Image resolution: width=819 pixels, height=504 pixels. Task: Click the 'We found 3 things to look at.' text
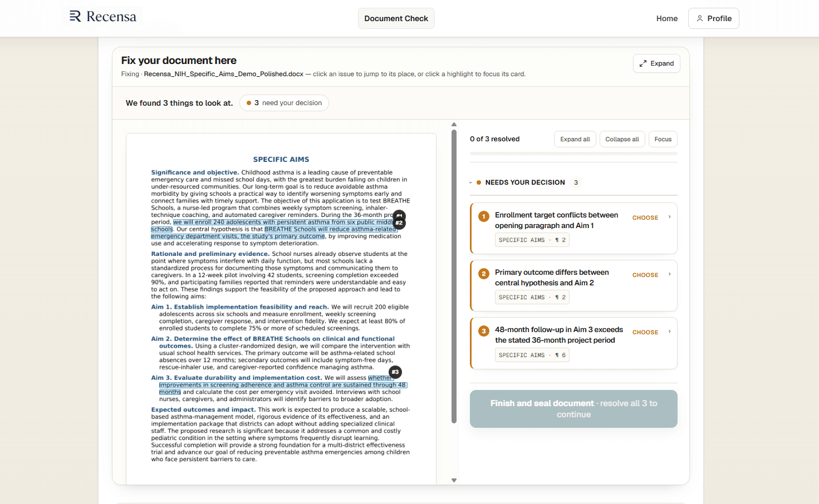point(179,103)
